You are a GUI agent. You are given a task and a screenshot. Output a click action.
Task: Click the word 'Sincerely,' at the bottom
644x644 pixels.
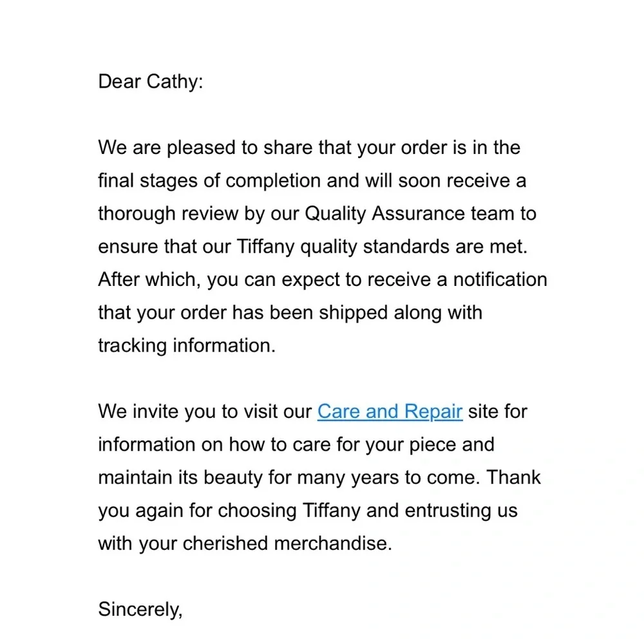point(140,609)
